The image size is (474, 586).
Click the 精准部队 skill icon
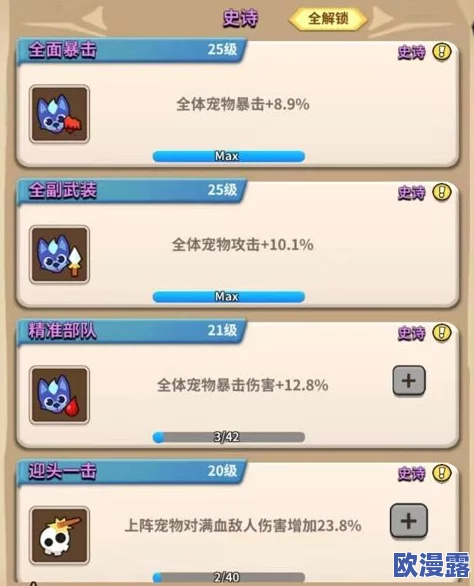[59, 395]
